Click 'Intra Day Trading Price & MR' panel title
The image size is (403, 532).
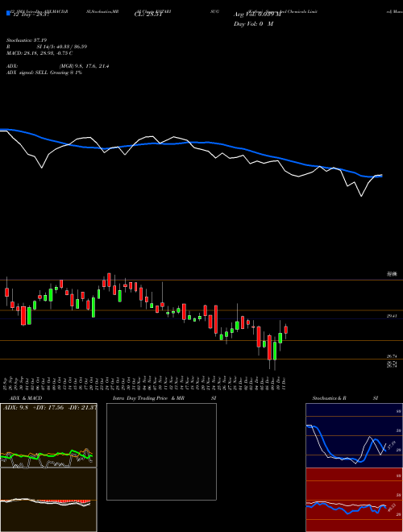tap(148, 398)
